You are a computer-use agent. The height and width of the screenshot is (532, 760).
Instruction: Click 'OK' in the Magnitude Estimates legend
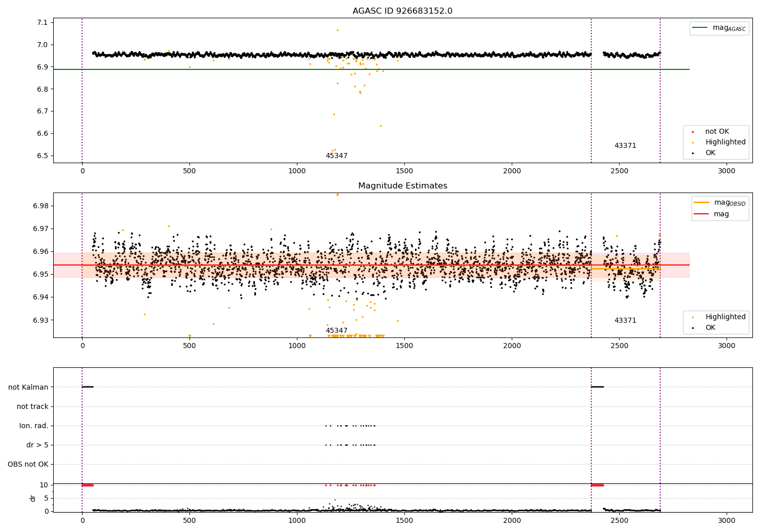pos(704,328)
